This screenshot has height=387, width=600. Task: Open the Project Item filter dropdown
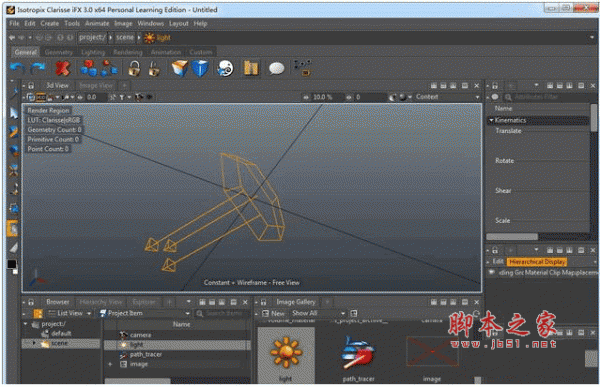pos(145,314)
